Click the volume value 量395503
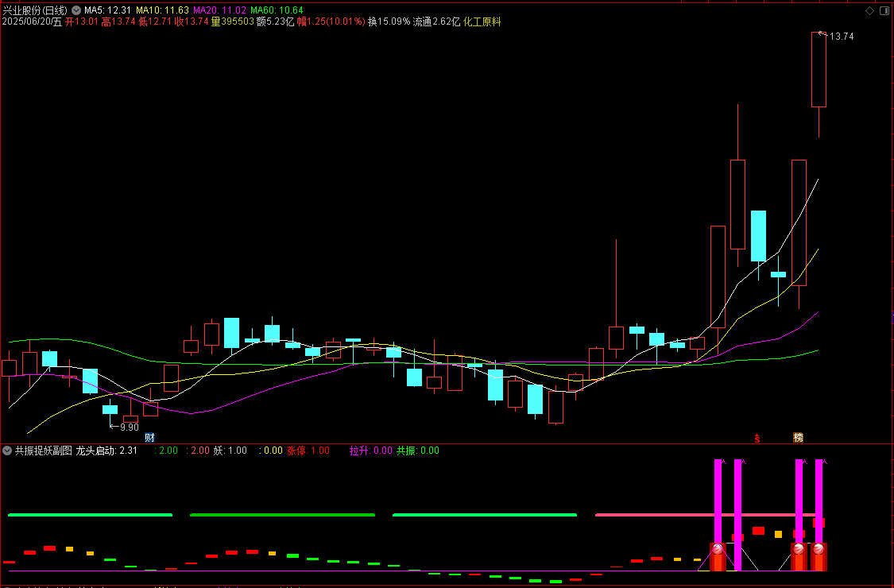This screenshot has height=588, width=894. 232,21
